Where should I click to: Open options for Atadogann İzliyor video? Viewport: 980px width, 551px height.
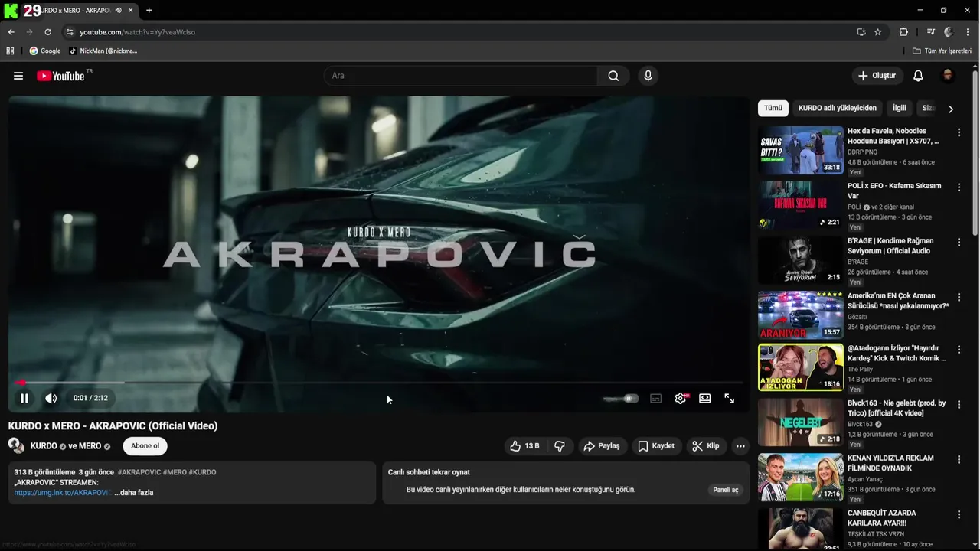(959, 350)
